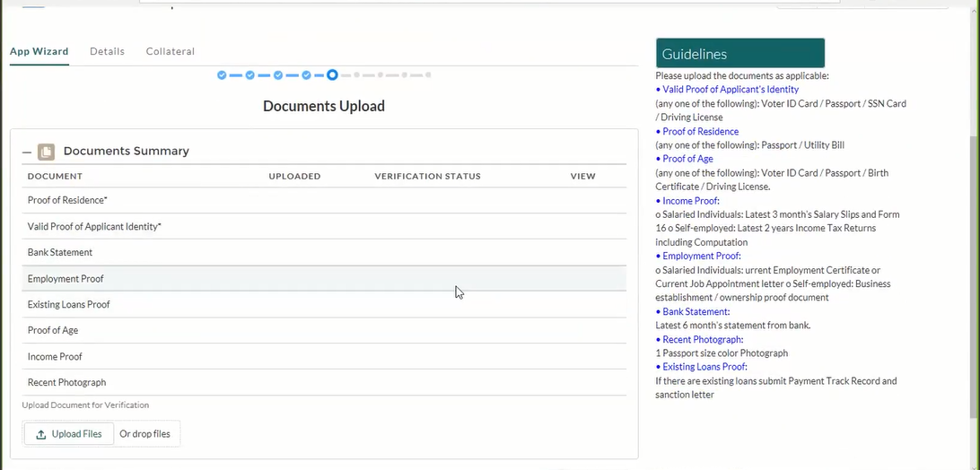
Task: Click the UPLOADED column header
Action: tap(294, 176)
